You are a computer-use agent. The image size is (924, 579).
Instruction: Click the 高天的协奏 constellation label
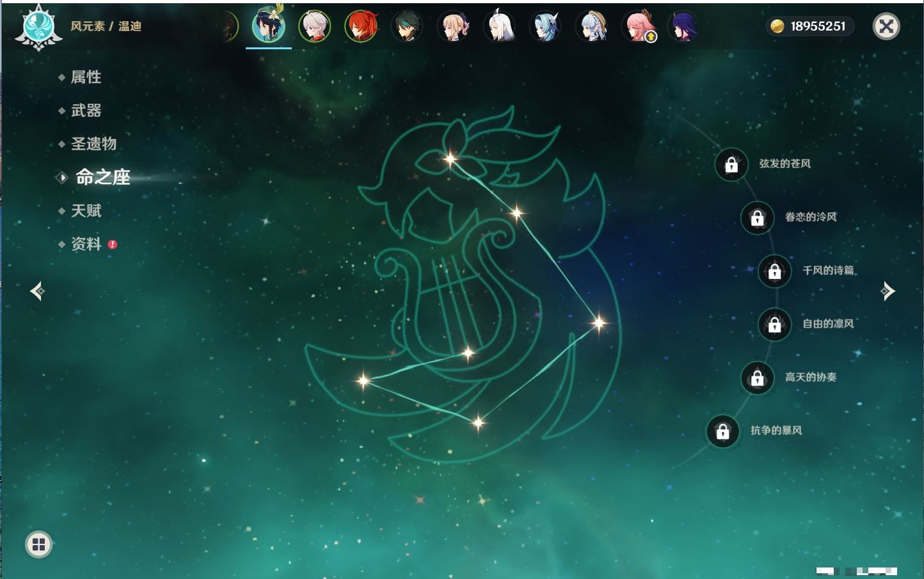pos(811,377)
